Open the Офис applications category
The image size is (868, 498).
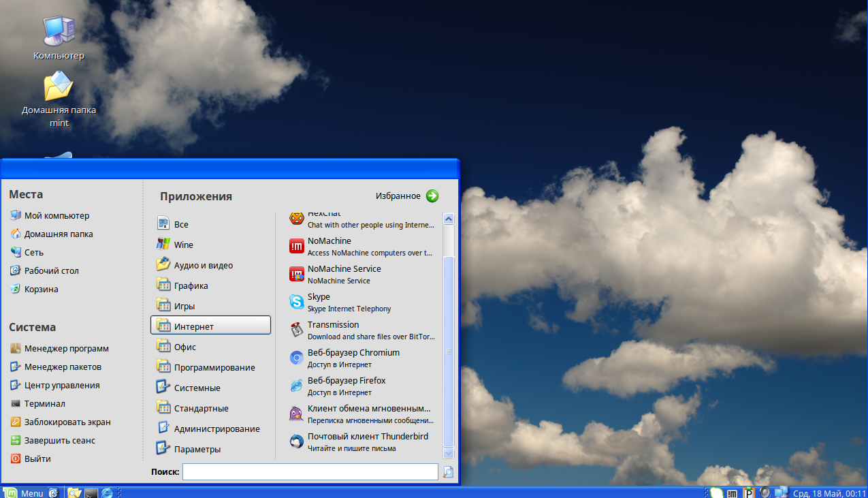[184, 347]
